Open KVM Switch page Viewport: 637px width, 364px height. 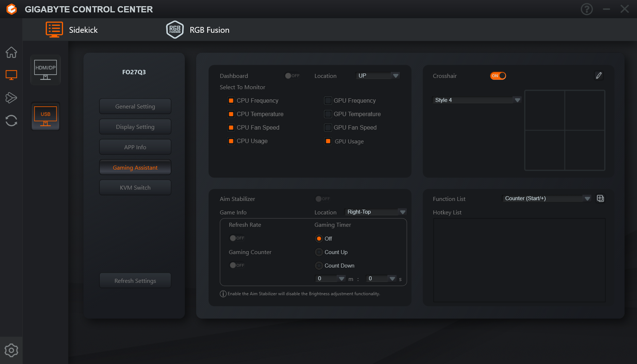135,187
